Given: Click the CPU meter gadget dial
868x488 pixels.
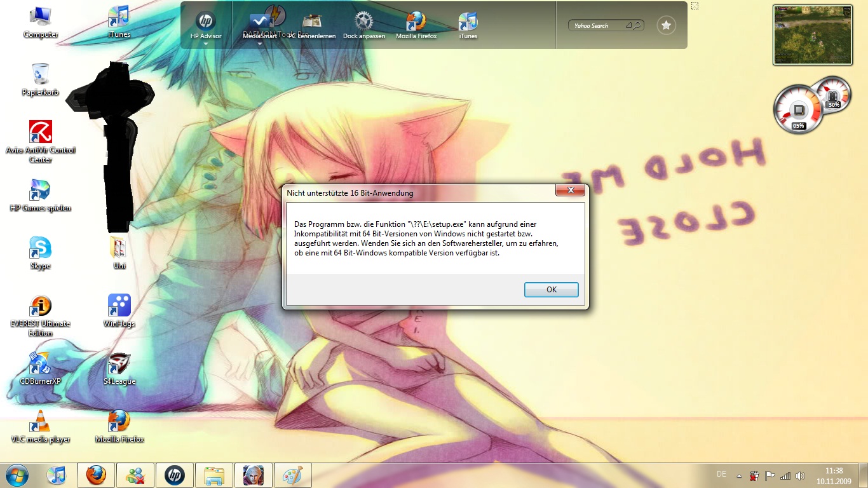Looking at the screenshot, I should [798, 110].
